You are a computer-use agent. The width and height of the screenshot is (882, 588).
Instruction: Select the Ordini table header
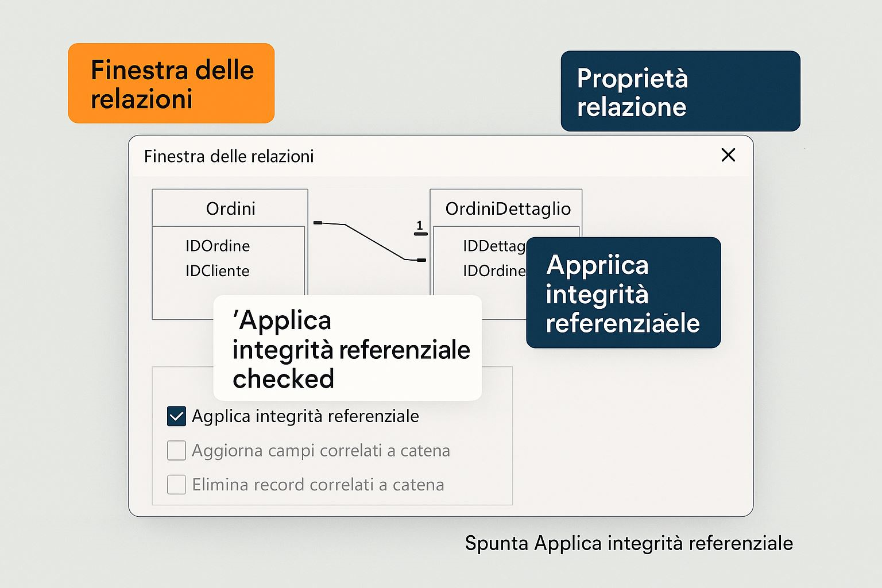pyautogui.click(x=230, y=208)
